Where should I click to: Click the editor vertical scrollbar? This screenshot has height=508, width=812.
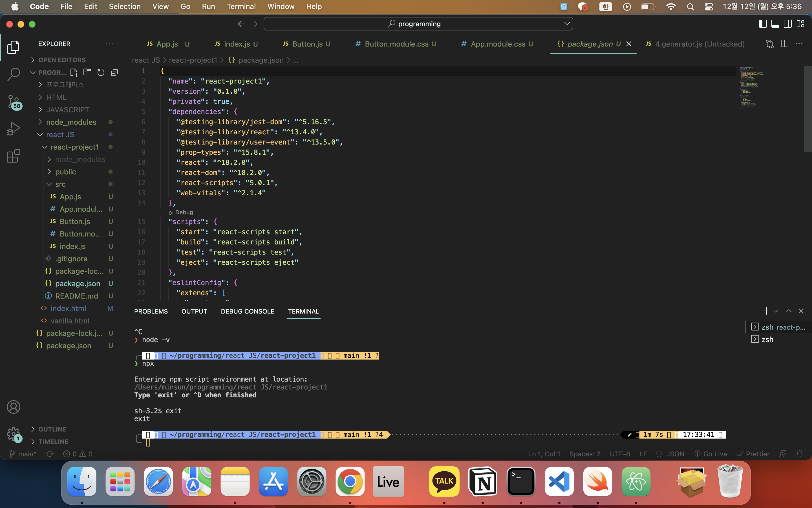click(x=808, y=109)
